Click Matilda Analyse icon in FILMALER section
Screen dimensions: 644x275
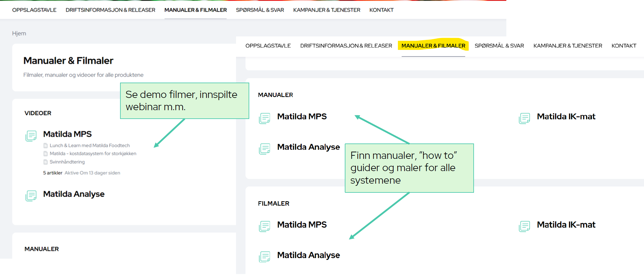pos(265,256)
